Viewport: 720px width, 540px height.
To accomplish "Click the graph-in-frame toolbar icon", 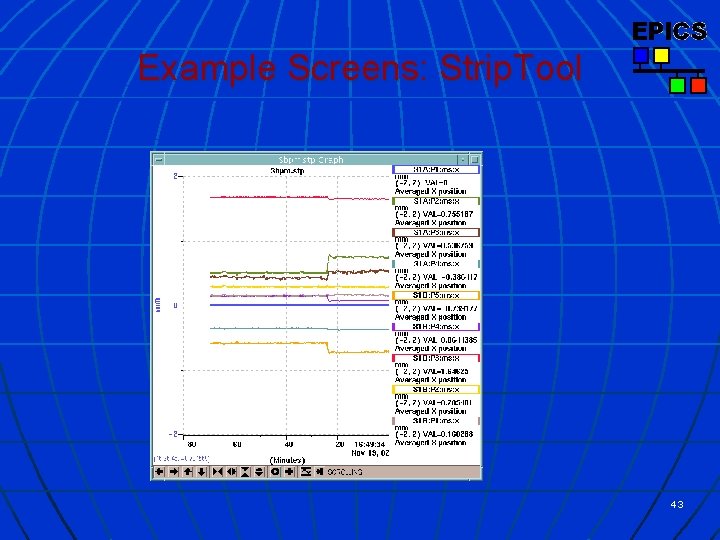I will coord(306,472).
